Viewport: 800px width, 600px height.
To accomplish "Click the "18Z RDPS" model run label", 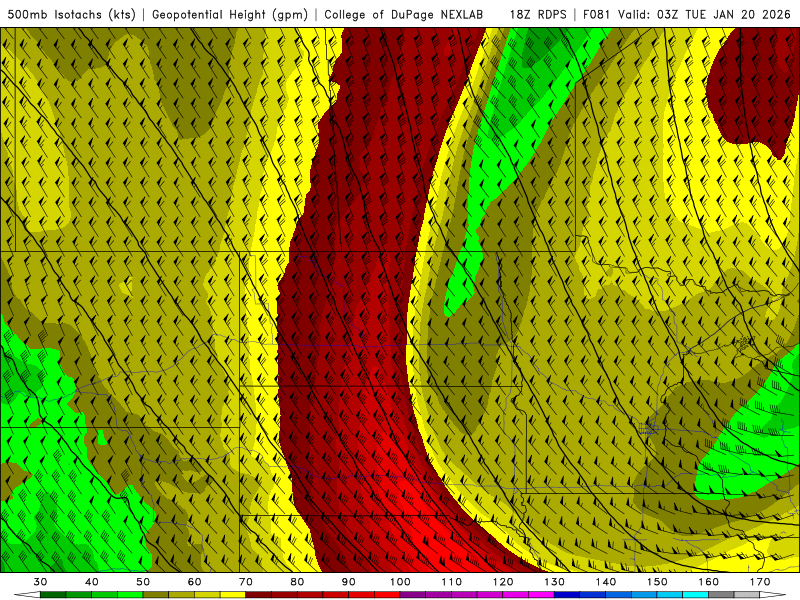I will 538,14.
